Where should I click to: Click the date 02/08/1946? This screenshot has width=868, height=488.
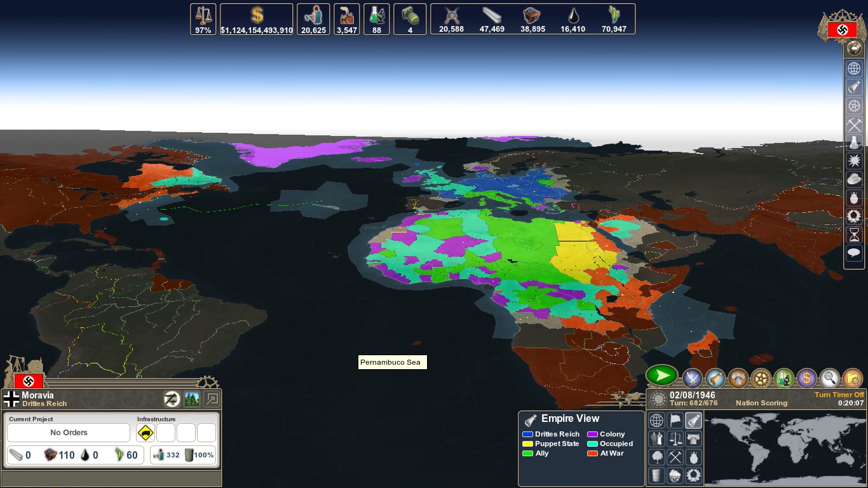(x=692, y=395)
